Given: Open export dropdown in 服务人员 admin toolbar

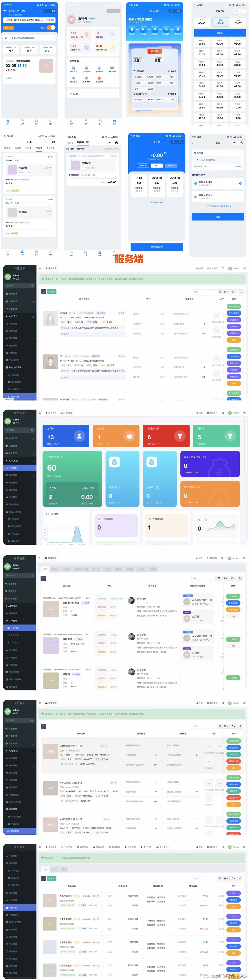Looking at the screenshot, I should (x=233, y=291).
